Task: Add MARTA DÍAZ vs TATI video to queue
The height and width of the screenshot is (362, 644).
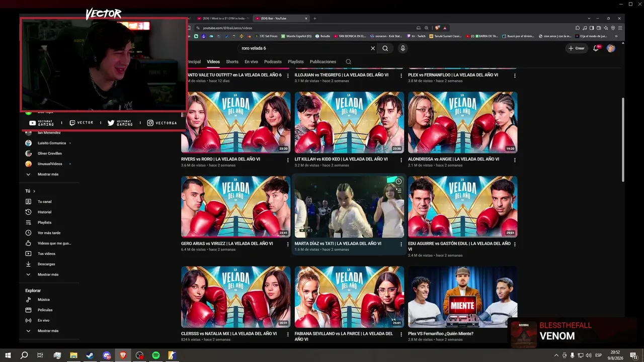Action: 398,191
